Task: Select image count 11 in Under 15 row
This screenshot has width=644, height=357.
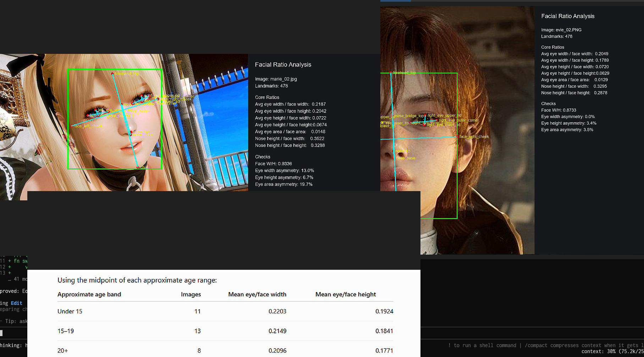Action: point(198,311)
